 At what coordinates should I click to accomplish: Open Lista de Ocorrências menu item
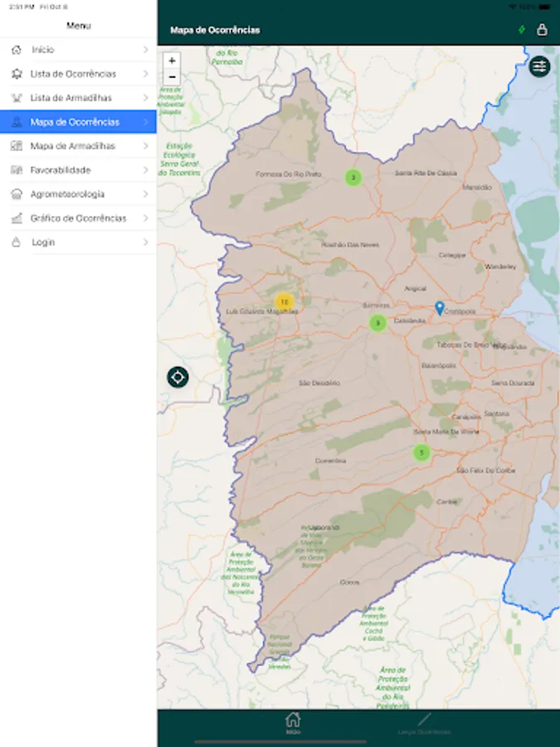78,74
